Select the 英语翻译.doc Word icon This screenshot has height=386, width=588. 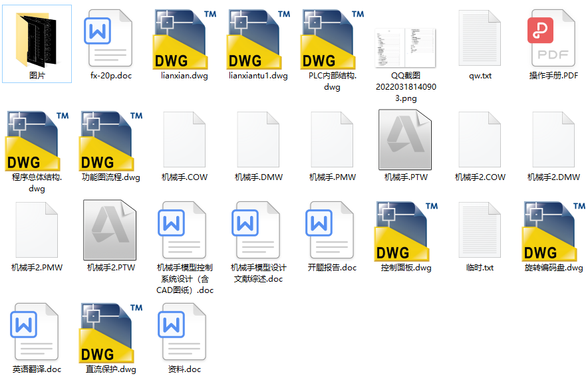[35, 332]
